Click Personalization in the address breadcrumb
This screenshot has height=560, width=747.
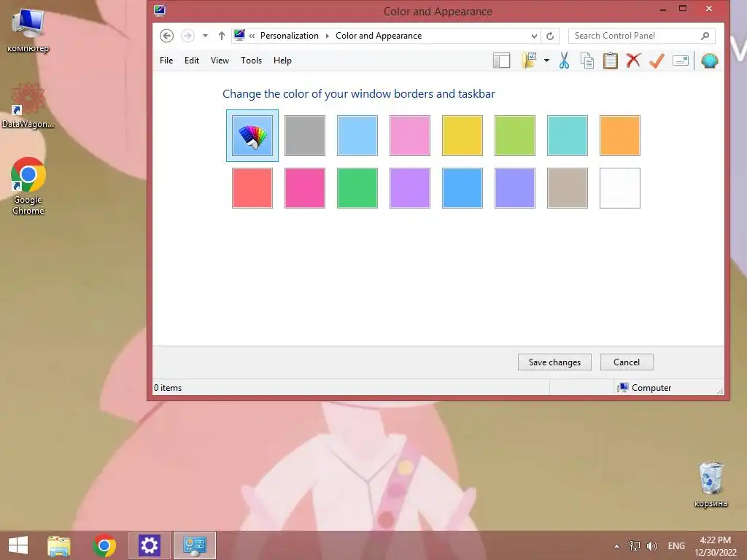point(289,36)
